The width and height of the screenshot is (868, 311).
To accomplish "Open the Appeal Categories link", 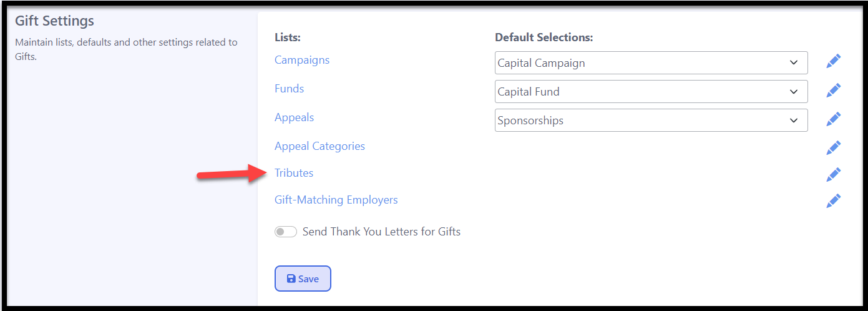I will 319,146.
